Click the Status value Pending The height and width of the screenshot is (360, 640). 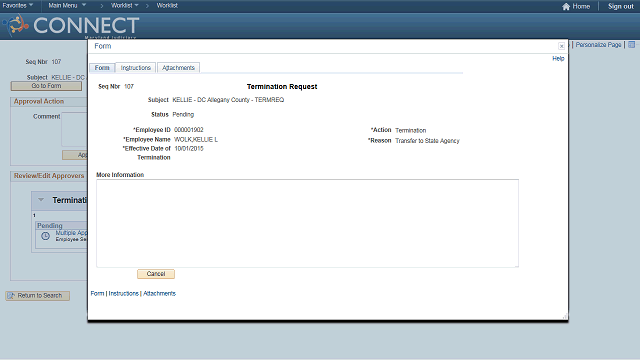183,115
